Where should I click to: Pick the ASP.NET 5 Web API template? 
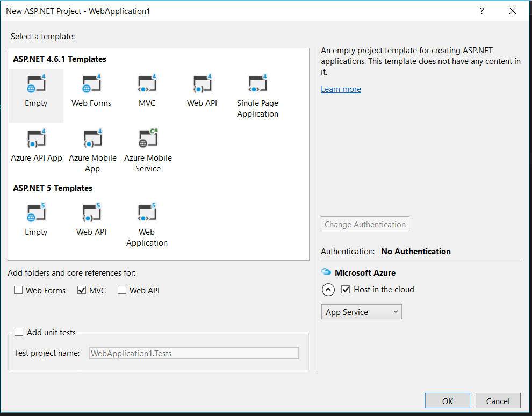tap(91, 213)
